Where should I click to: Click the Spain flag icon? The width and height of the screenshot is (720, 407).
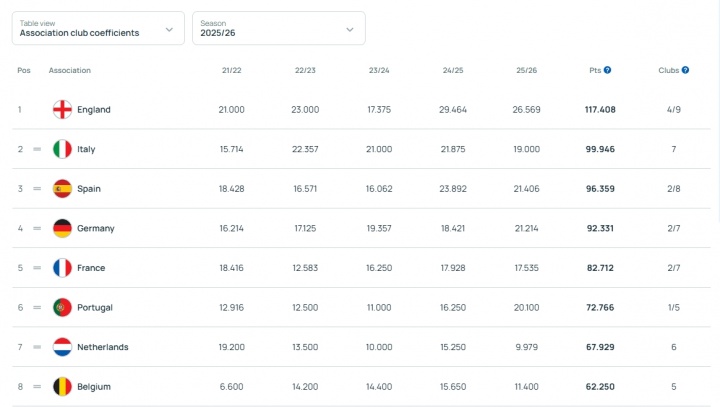[62, 189]
